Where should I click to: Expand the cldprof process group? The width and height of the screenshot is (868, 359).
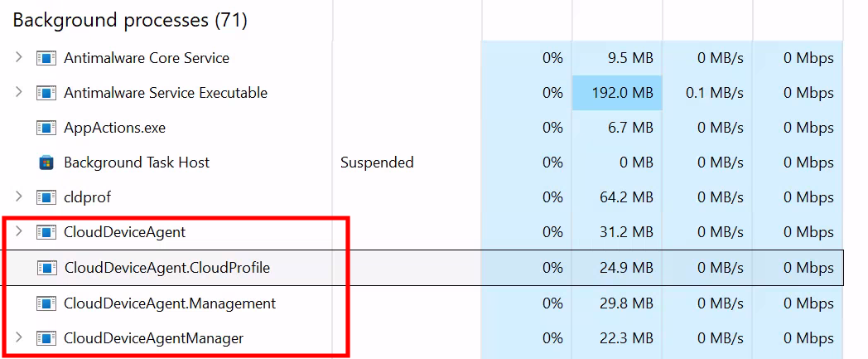coord(19,196)
